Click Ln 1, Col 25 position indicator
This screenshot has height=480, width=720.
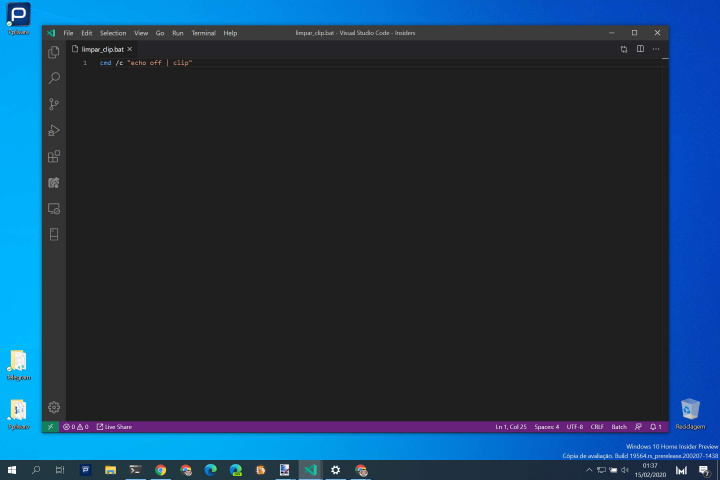click(x=511, y=427)
